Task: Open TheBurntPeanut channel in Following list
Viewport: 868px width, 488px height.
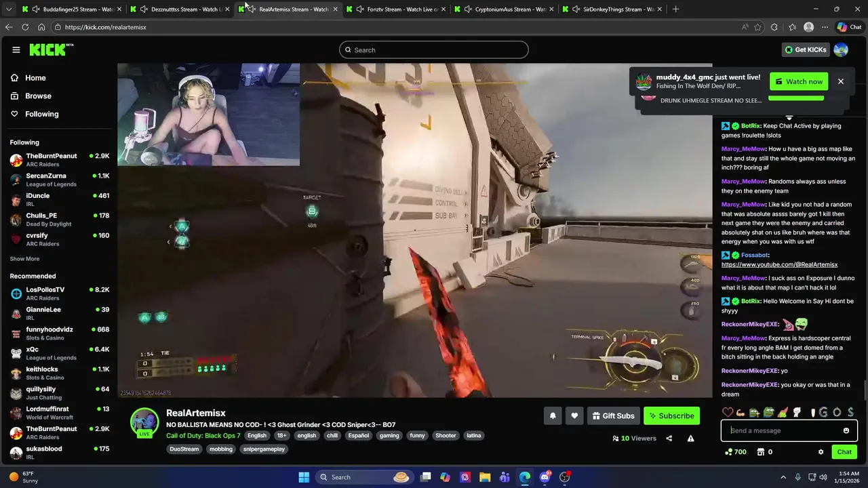Action: pos(59,160)
